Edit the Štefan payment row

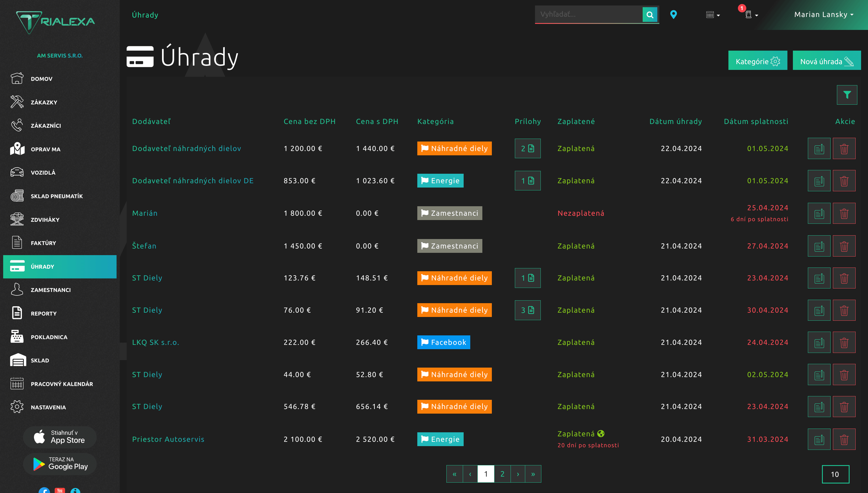pos(819,246)
